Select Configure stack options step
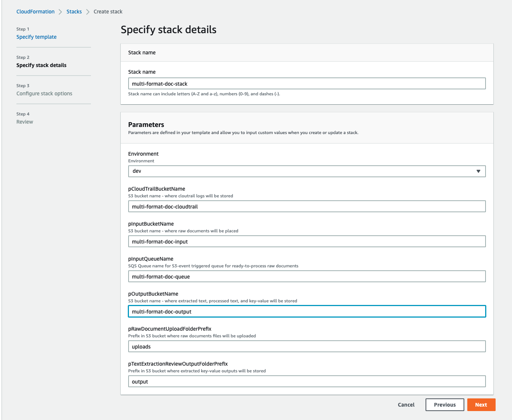This screenshot has width=512, height=420. pyautogui.click(x=44, y=93)
